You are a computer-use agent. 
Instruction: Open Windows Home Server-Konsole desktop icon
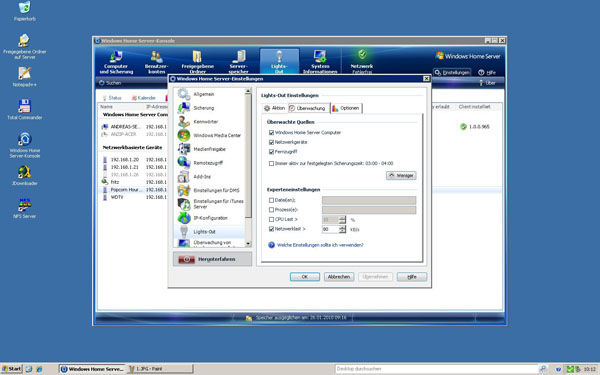(24, 145)
